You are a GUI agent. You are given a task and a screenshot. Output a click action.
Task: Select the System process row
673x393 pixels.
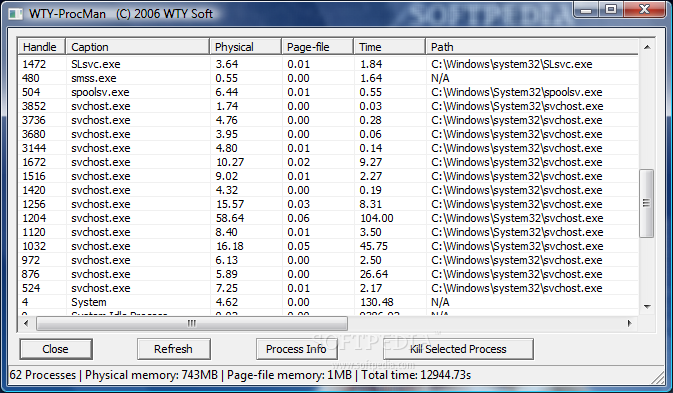[328, 302]
